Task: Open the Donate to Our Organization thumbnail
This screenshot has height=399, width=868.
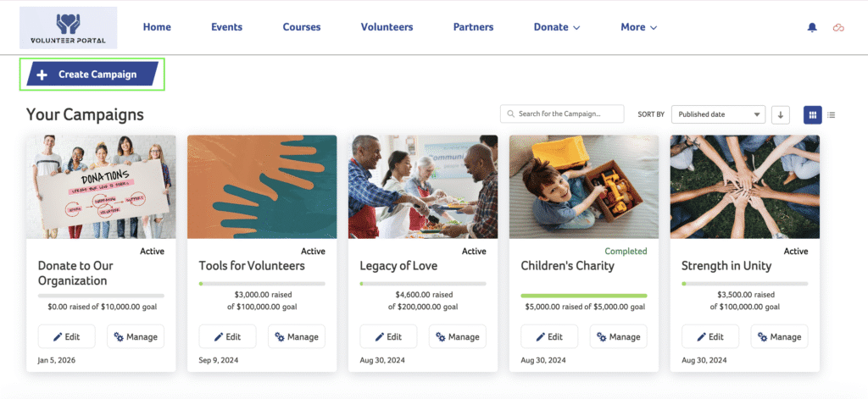Action: click(101, 186)
